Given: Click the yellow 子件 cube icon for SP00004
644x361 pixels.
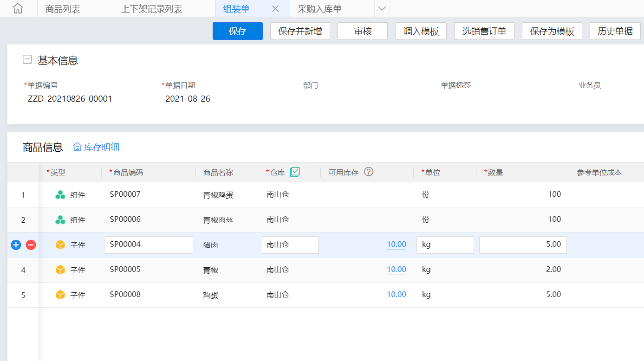Looking at the screenshot, I should 60,245.
